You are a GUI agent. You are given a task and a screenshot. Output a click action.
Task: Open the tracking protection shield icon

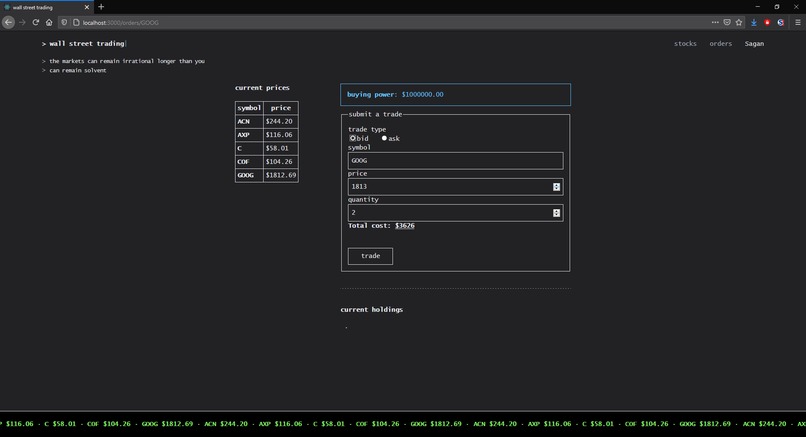tap(64, 23)
